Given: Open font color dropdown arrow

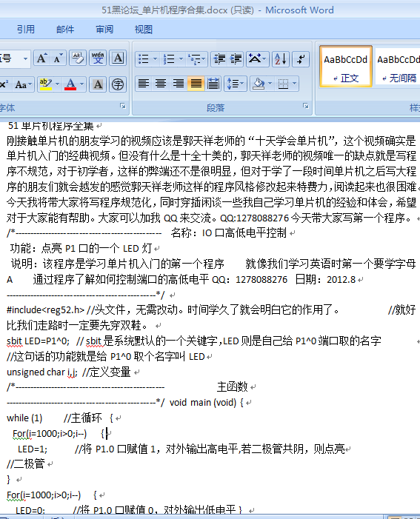Looking at the screenshot, I should point(81,84).
